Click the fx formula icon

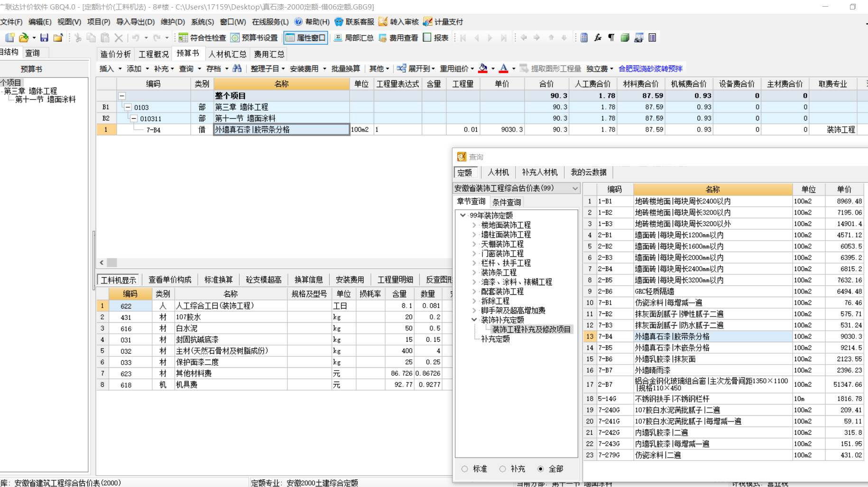(598, 37)
